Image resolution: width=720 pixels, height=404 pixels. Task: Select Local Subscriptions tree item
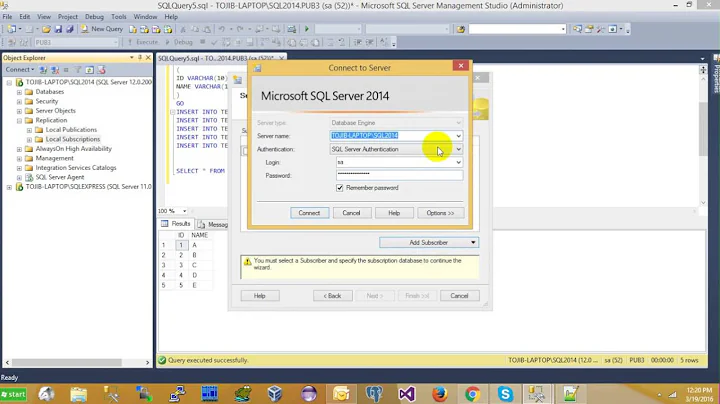(x=73, y=139)
